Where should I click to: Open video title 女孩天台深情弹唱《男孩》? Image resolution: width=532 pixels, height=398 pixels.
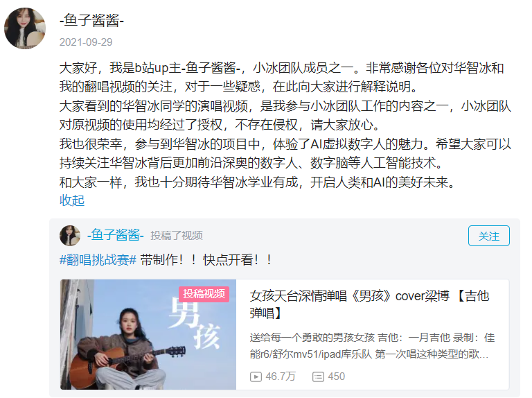click(369, 304)
